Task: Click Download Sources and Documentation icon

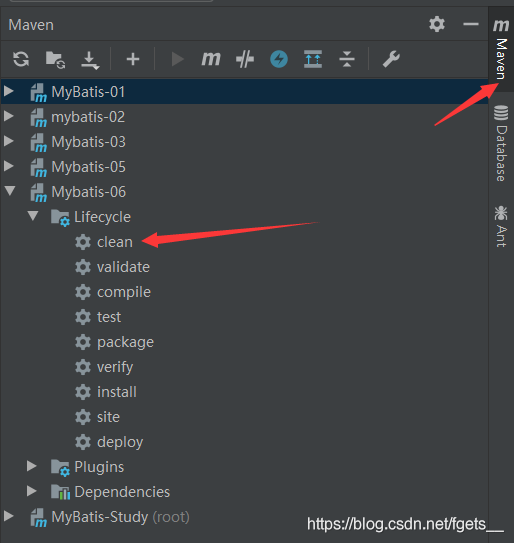Action: coord(90,60)
